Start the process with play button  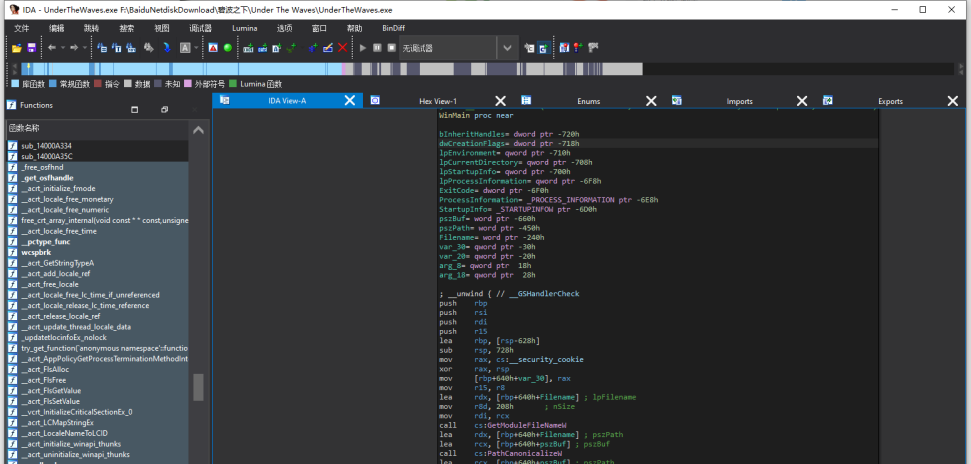click(364, 48)
